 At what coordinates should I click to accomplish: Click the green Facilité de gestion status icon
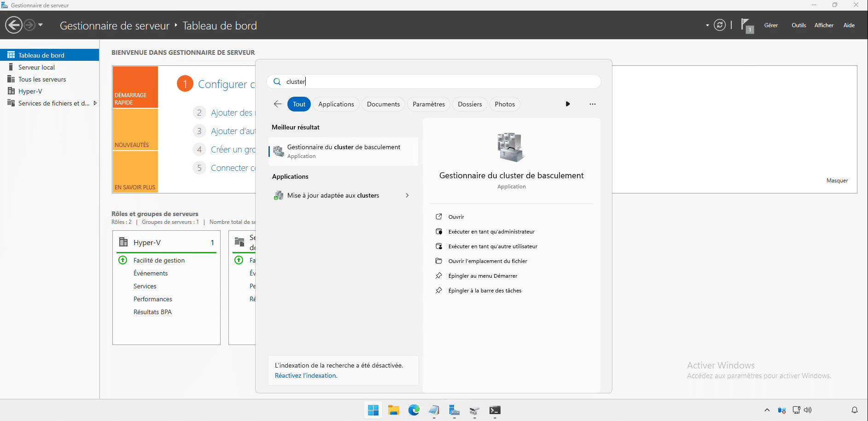(123, 260)
